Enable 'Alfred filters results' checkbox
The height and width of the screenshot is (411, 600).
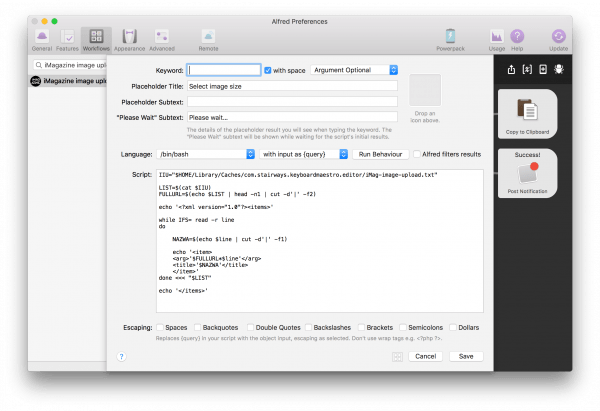point(417,154)
